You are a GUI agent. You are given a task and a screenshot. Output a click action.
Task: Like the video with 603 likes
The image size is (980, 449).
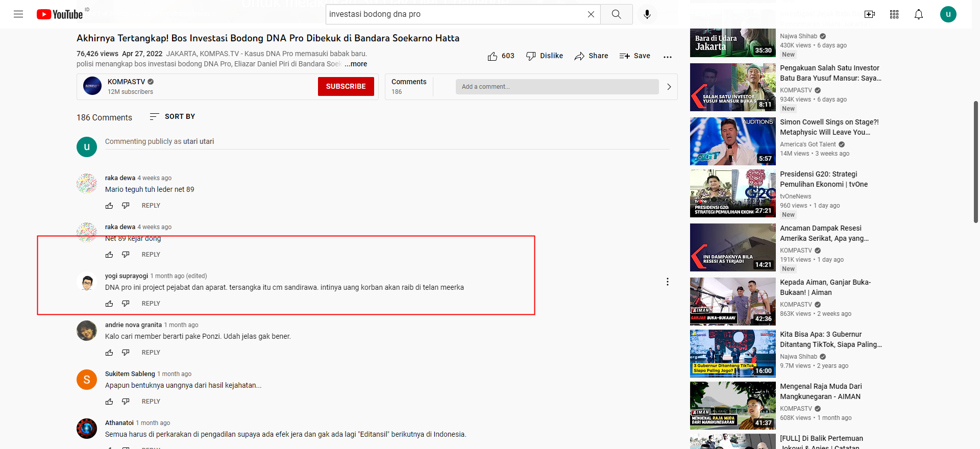click(x=501, y=56)
